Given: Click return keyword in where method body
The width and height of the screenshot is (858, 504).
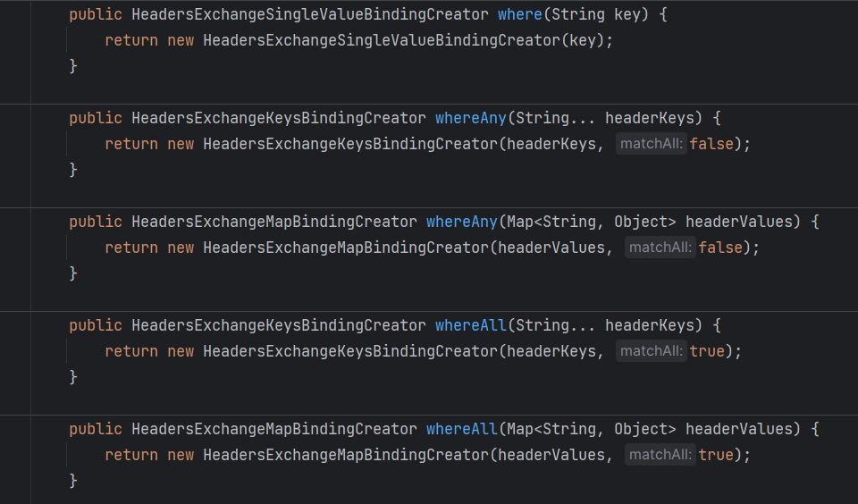Looking at the screenshot, I should point(131,40).
